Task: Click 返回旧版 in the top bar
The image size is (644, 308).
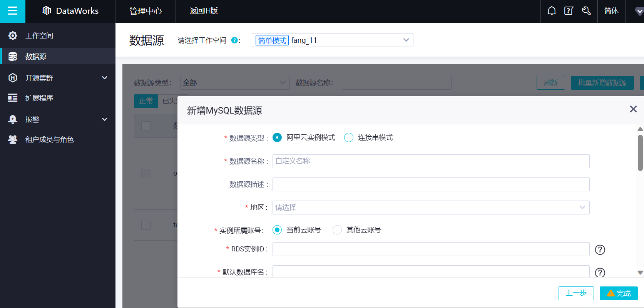Action: 204,11
